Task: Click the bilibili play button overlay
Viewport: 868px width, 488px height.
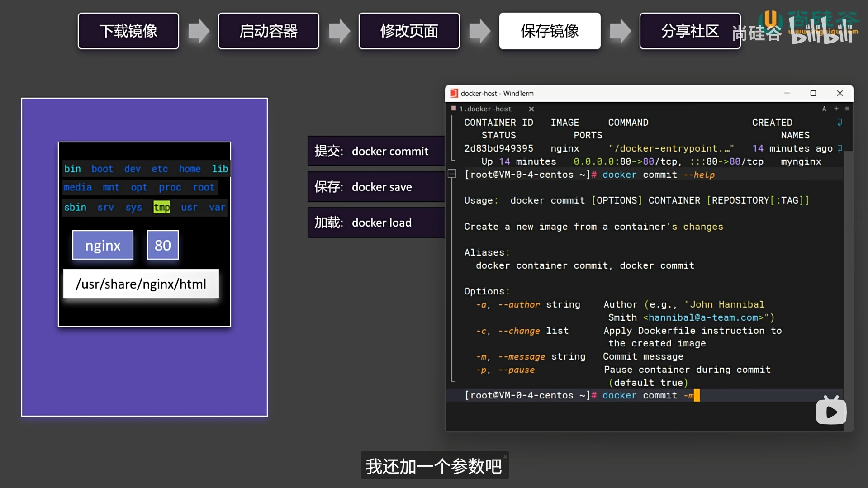Action: click(x=831, y=410)
